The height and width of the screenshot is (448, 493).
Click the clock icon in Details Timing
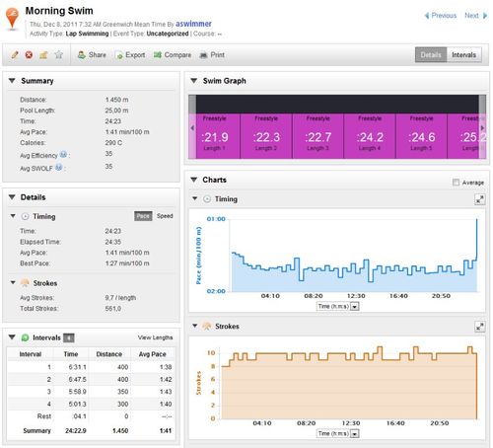[25, 216]
